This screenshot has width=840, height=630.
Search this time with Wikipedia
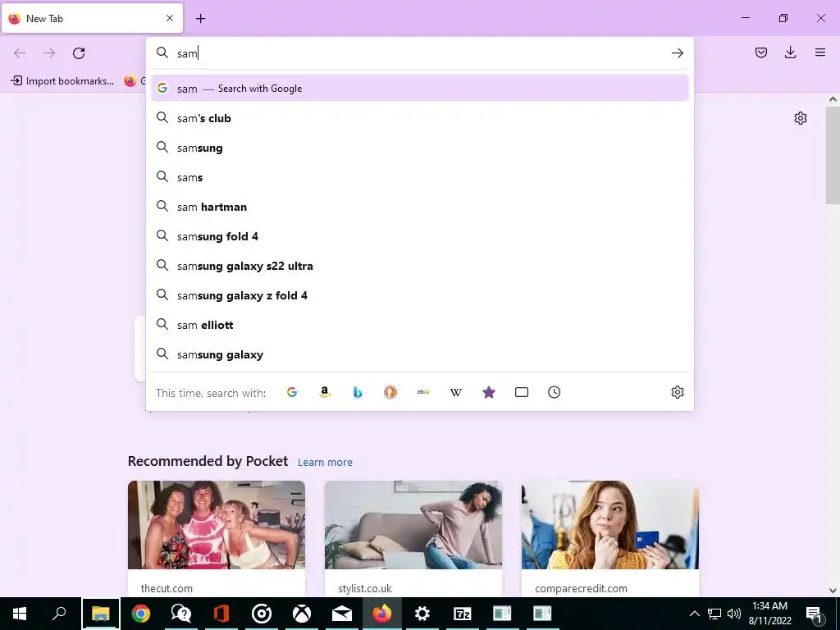tap(456, 392)
